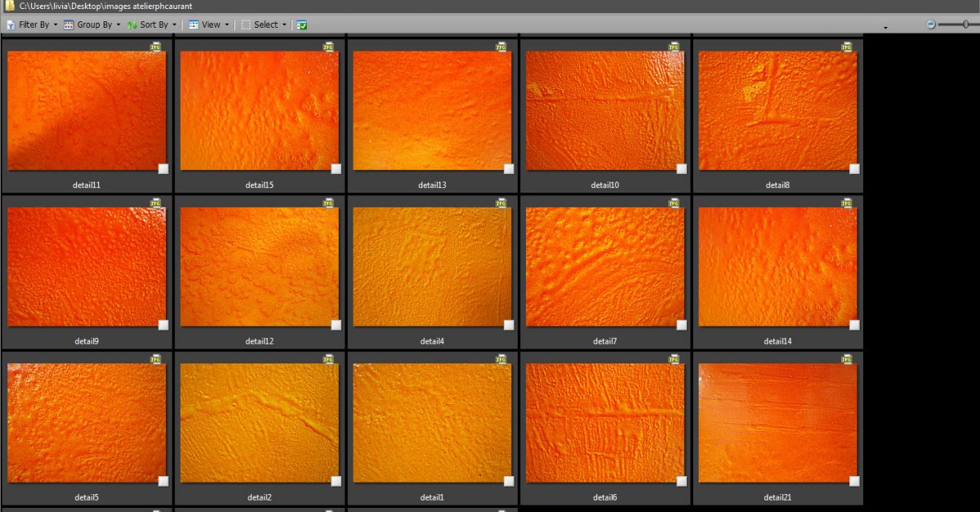Image resolution: width=980 pixels, height=512 pixels.
Task: Click the detail6 file name label
Action: [604, 497]
